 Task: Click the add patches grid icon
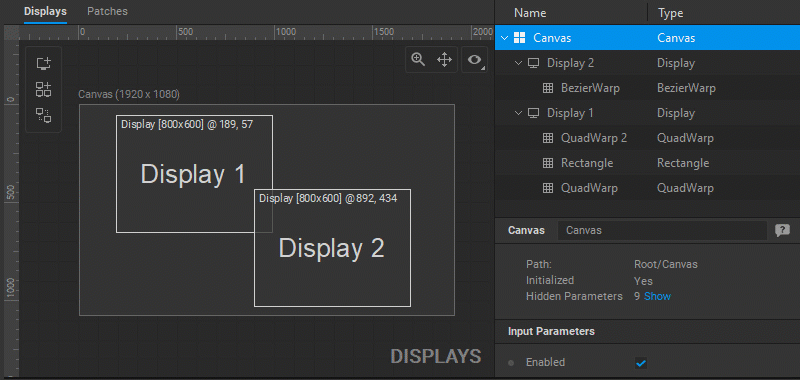click(43, 89)
